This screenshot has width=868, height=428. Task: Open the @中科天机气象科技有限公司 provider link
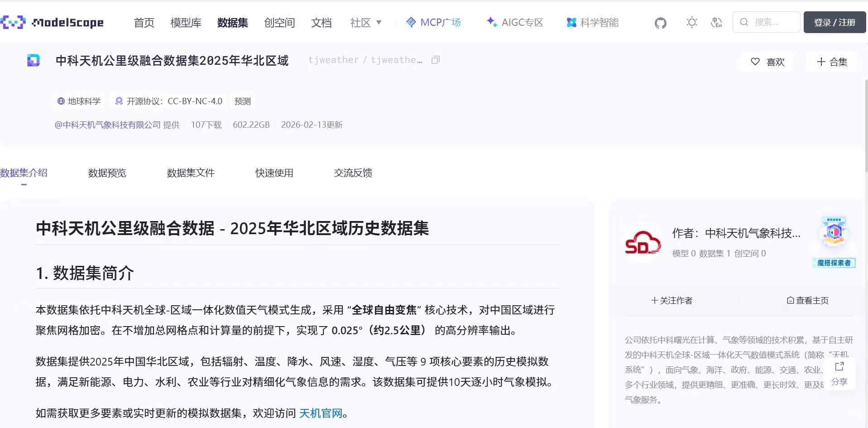coord(108,125)
